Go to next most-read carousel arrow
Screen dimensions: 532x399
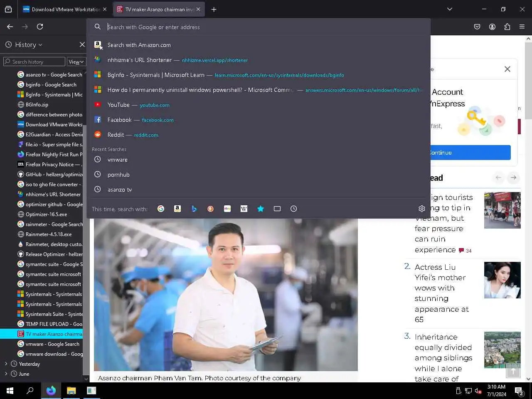[x=514, y=177]
